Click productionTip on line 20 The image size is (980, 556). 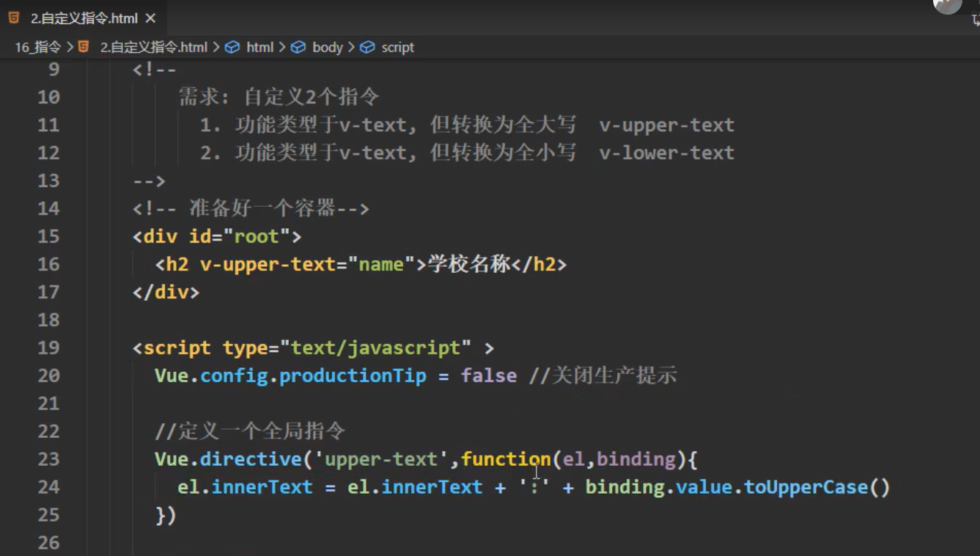click(353, 376)
